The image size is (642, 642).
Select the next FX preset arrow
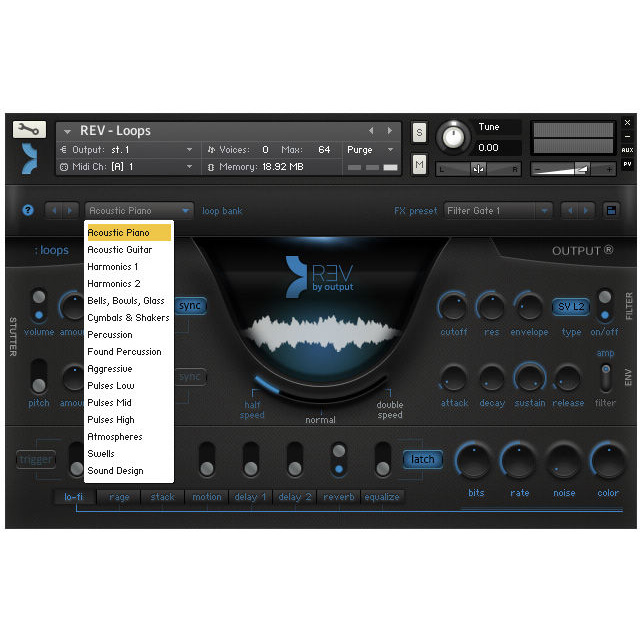[x=586, y=211]
